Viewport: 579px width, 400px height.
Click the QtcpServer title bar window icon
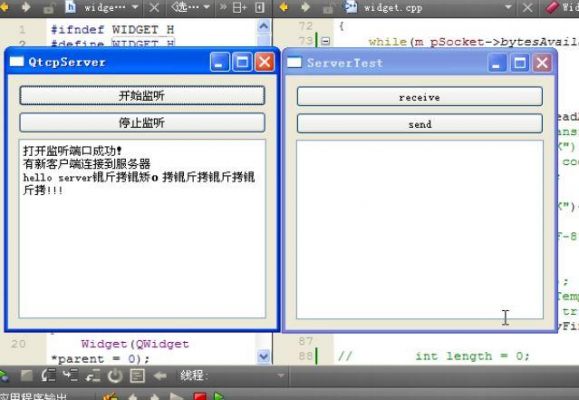[x=17, y=61]
